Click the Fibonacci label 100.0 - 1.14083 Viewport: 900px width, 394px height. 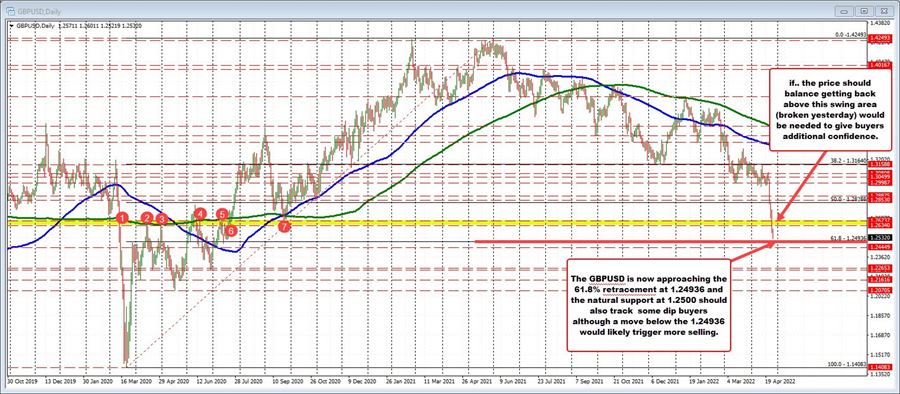848,364
